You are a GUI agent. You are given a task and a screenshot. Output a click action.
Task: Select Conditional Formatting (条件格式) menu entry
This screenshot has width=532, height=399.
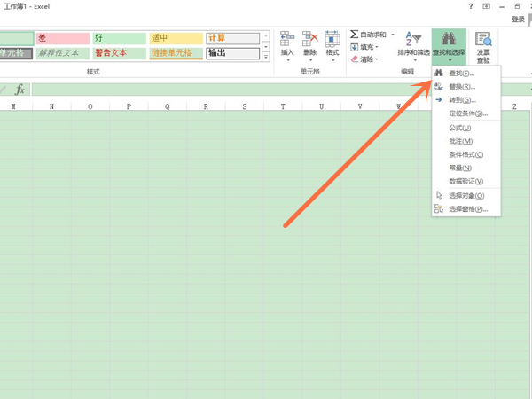(465, 154)
